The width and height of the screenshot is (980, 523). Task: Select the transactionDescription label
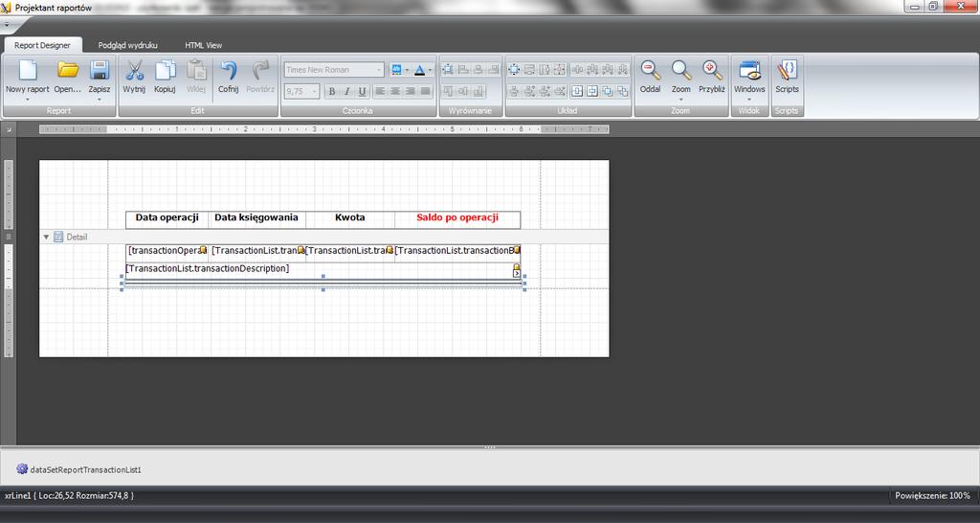323,269
